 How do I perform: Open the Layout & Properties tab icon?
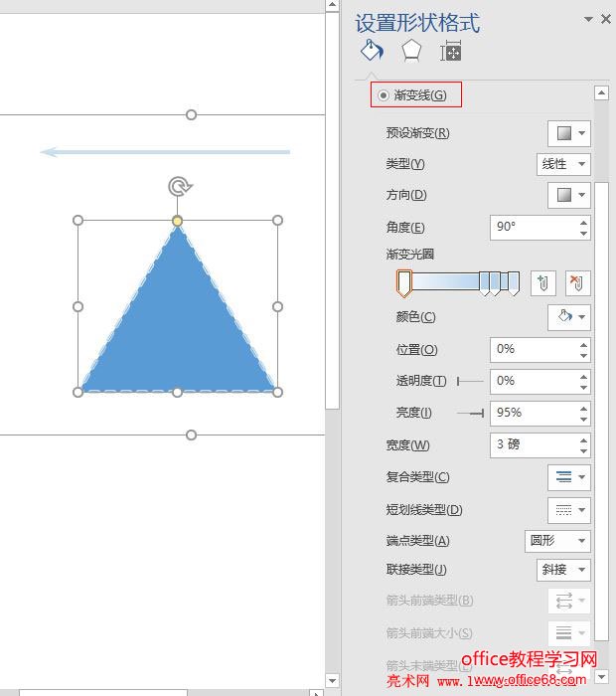pyautogui.click(x=451, y=51)
